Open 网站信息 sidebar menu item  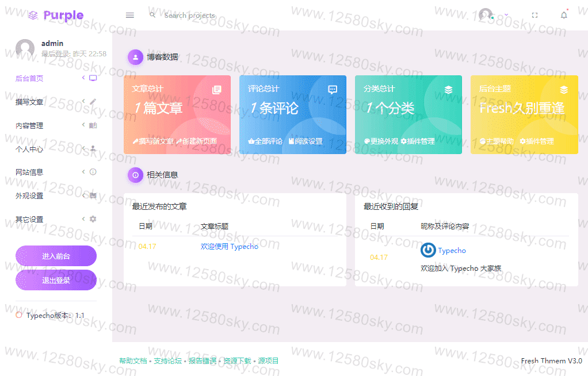pos(56,172)
